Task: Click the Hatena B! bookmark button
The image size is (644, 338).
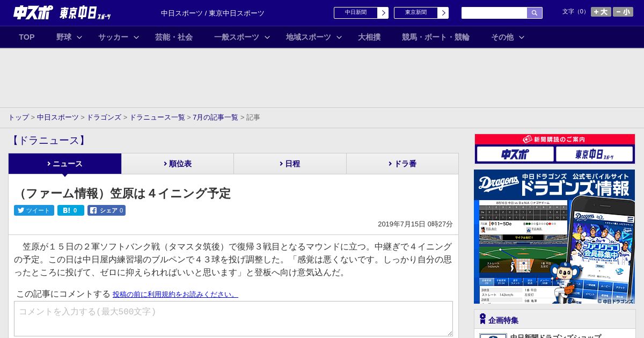Action: coord(71,210)
